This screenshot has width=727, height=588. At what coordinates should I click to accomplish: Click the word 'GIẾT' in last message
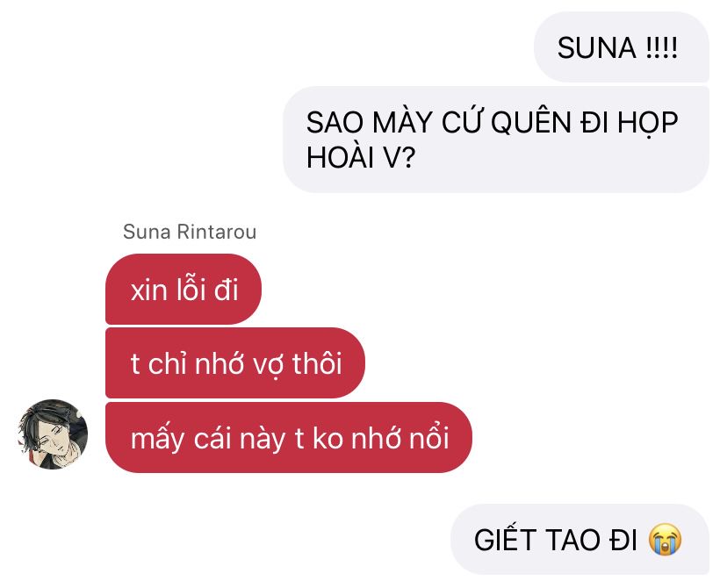tap(505, 539)
